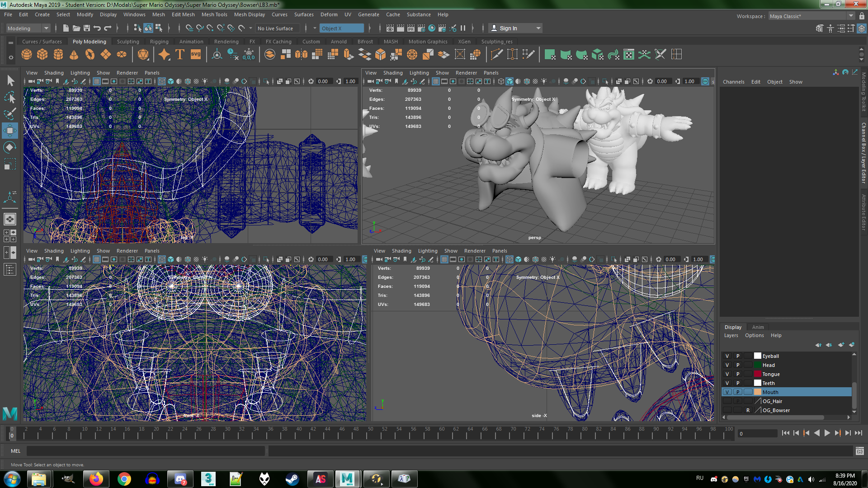Image resolution: width=868 pixels, height=488 pixels.
Task: Switch to the Sculpting shelf tab
Action: click(x=128, y=42)
